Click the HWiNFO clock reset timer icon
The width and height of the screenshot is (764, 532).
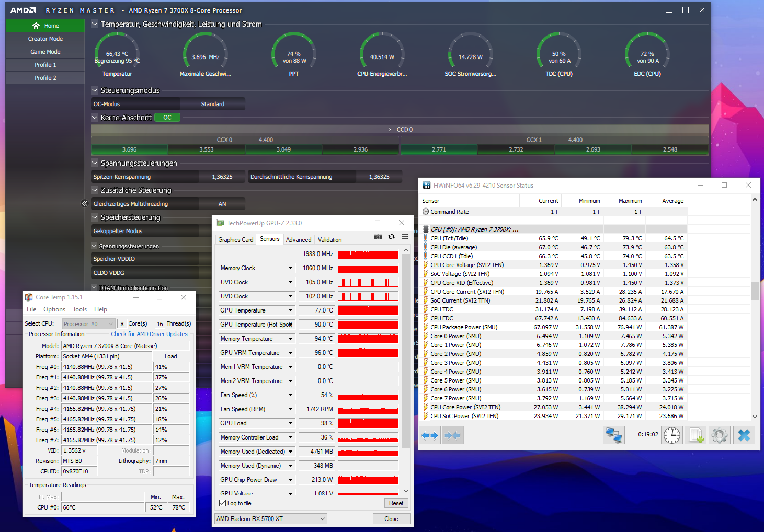(x=672, y=435)
